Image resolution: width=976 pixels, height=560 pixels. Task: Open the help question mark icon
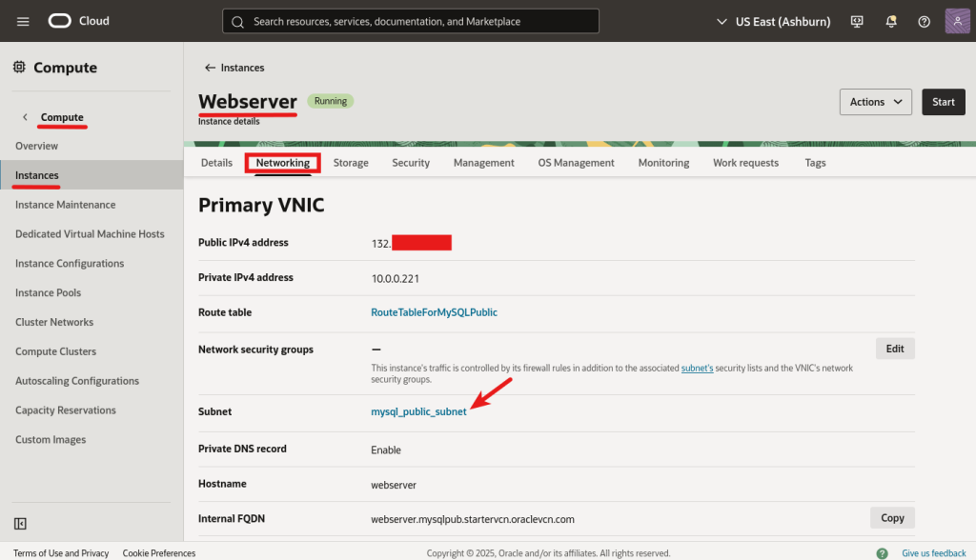[x=925, y=22]
